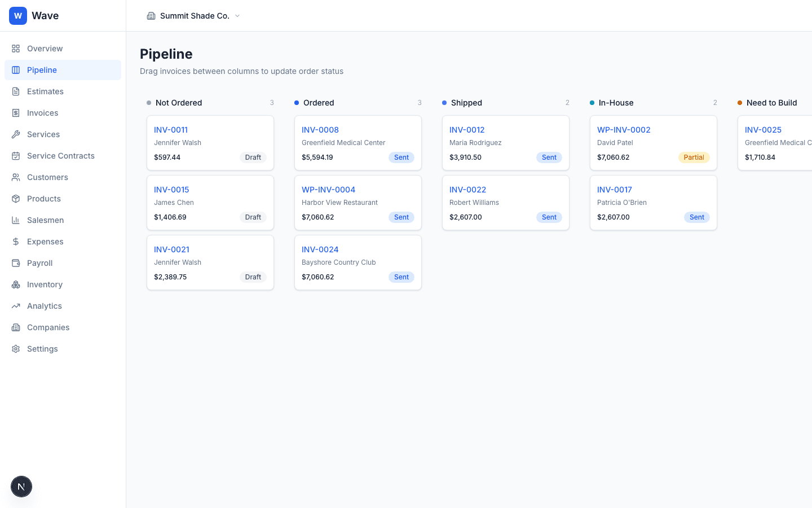This screenshot has width=812, height=508.
Task: Open invoice INV-0011
Action: pos(171,130)
